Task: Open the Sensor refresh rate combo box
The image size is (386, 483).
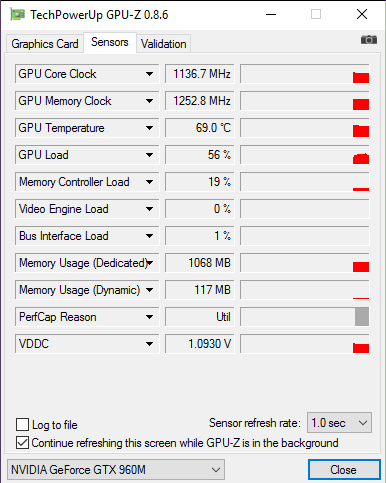Action: click(x=339, y=423)
